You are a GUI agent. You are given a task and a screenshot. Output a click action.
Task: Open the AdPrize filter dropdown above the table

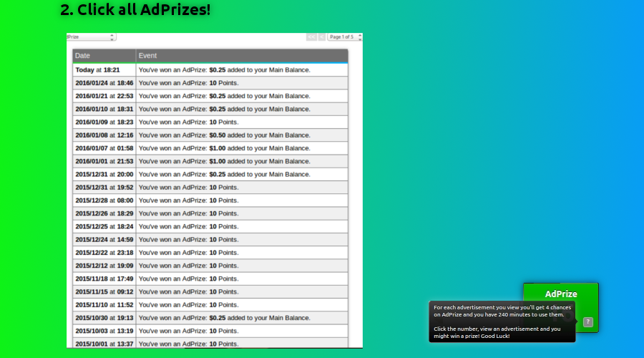(x=91, y=37)
